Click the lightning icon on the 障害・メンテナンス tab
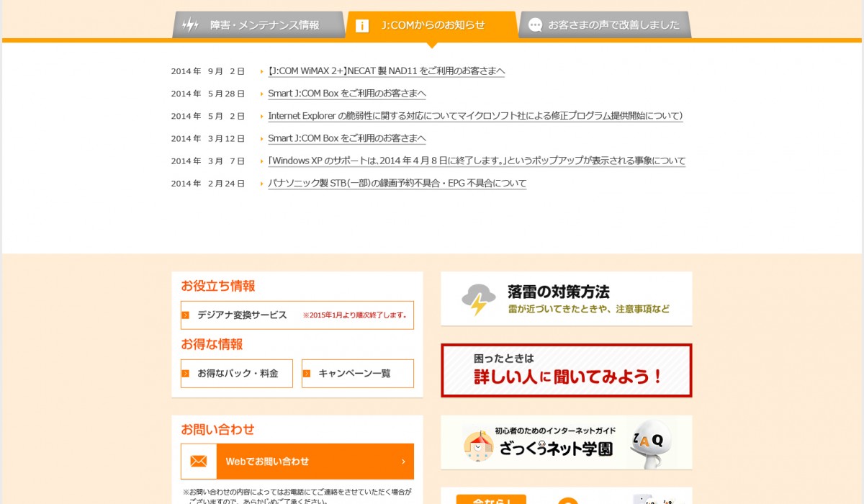 tap(191, 25)
